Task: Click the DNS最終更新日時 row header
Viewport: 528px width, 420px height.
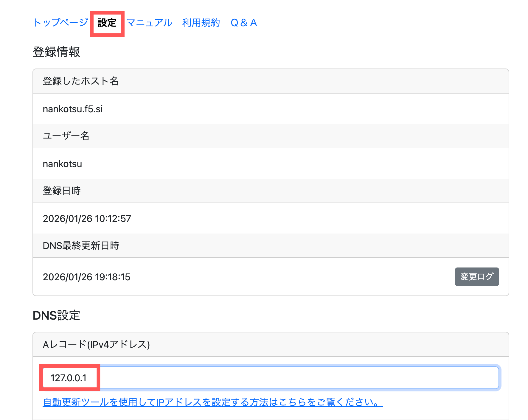Action: coord(81,245)
